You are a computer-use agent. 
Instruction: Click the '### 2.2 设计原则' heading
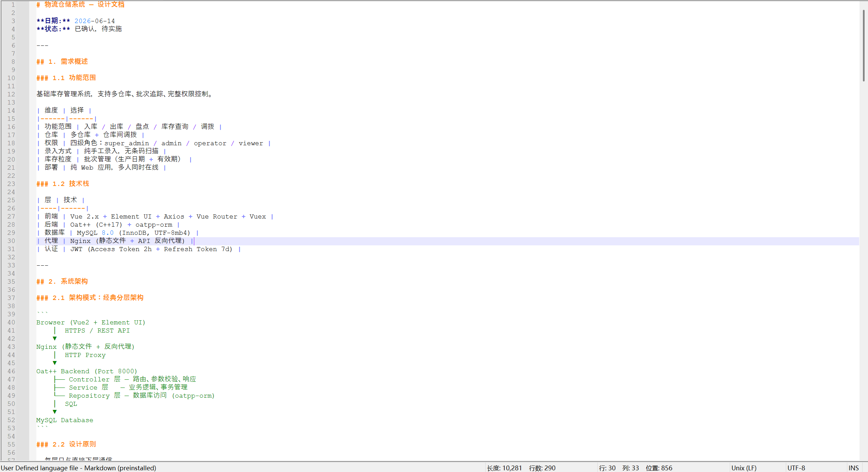(66, 445)
